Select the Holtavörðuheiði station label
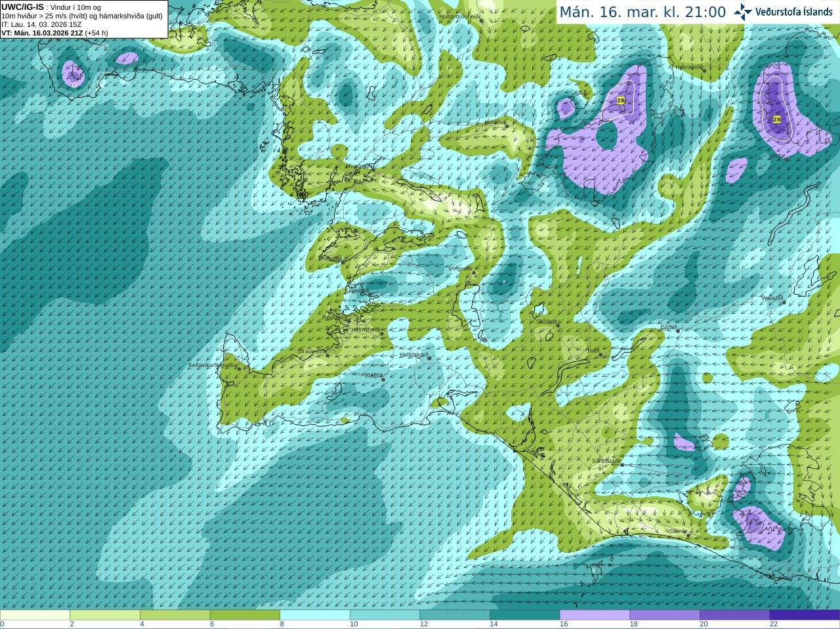The width and height of the screenshot is (840, 629). (460, 16)
